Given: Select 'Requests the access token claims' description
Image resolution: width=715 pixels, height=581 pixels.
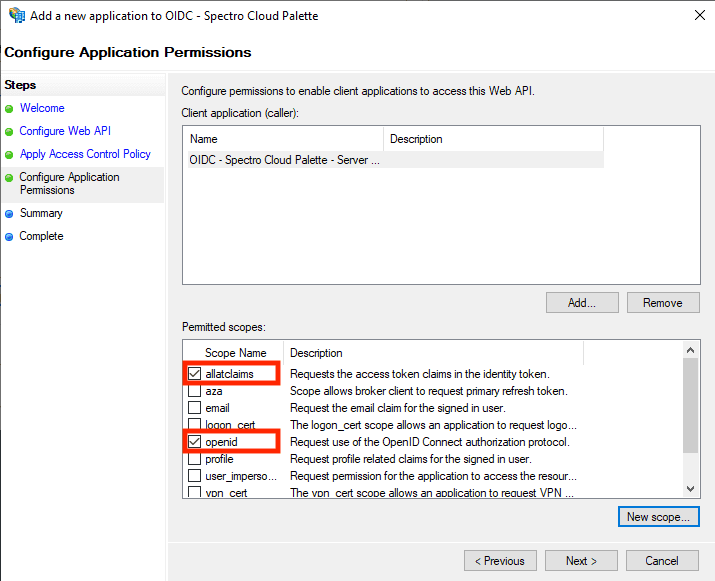Looking at the screenshot, I should (x=420, y=374).
